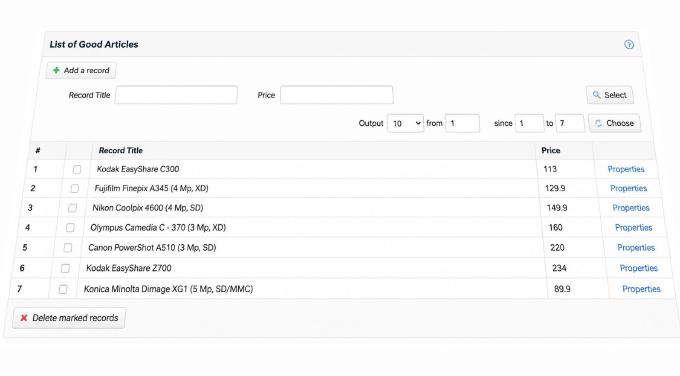Click the Delete marked records button
This screenshot has width=680, height=376.
(x=69, y=318)
